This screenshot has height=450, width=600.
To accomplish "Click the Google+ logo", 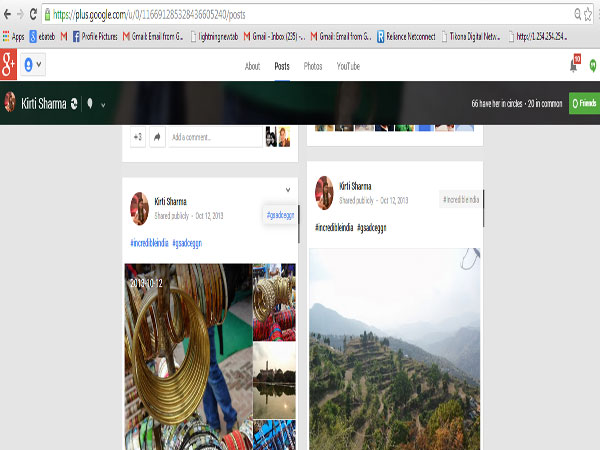I will 8,64.
